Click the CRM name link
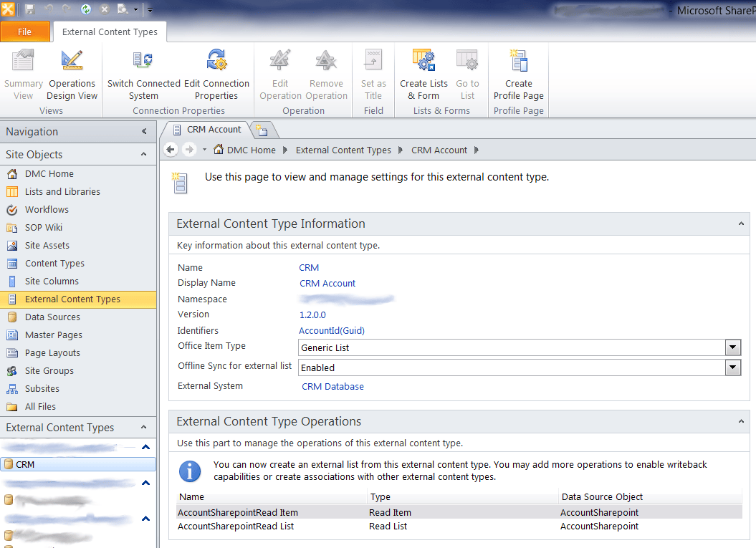Viewport: 756px width, 548px height. [309, 267]
